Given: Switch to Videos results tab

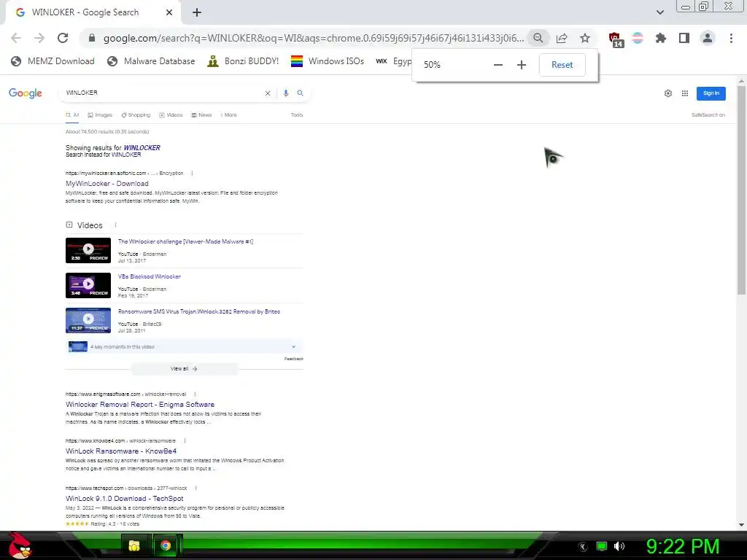Looking at the screenshot, I should click(x=171, y=114).
